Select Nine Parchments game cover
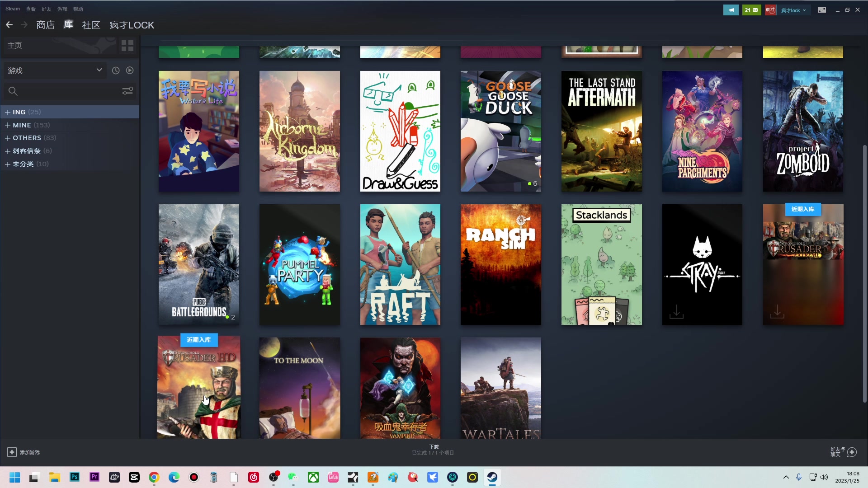 [702, 131]
